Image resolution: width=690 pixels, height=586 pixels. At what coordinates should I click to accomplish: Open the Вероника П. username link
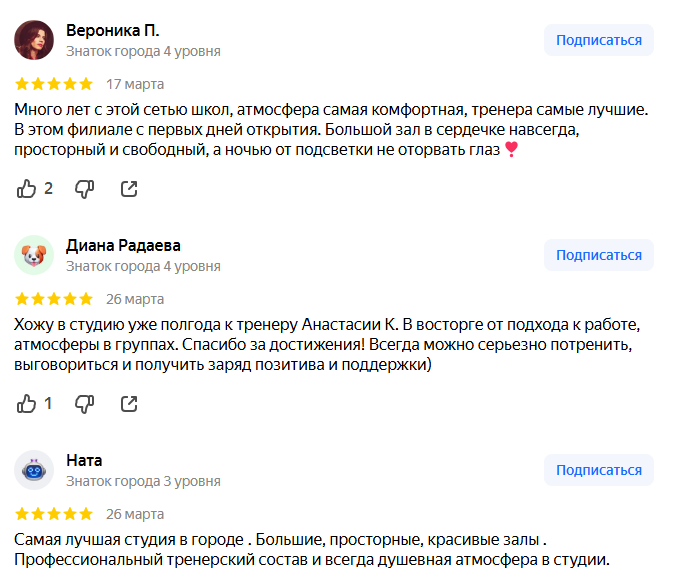click(x=113, y=30)
